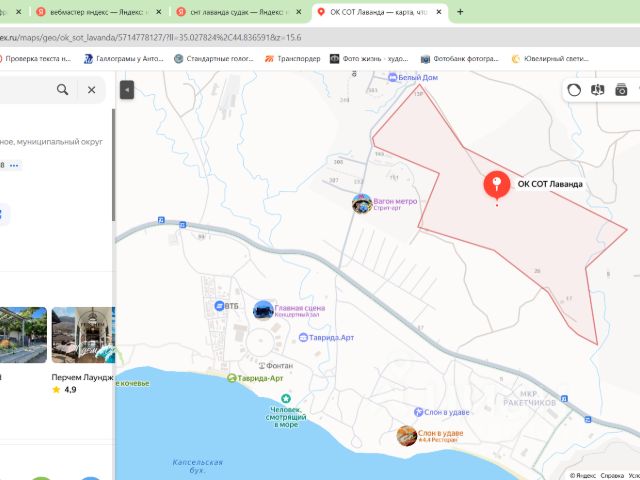Click the Капсельская бух. bay label
640x480 pixels.
(x=198, y=466)
